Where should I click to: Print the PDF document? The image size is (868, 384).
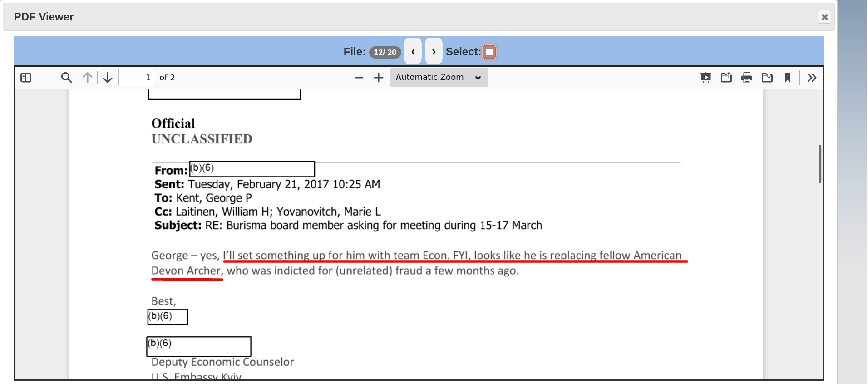(x=747, y=78)
